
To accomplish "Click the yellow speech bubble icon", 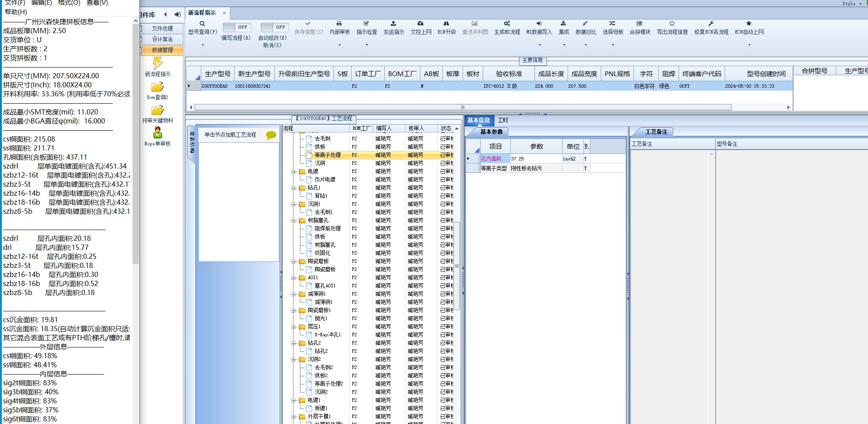I will tap(271, 135).
